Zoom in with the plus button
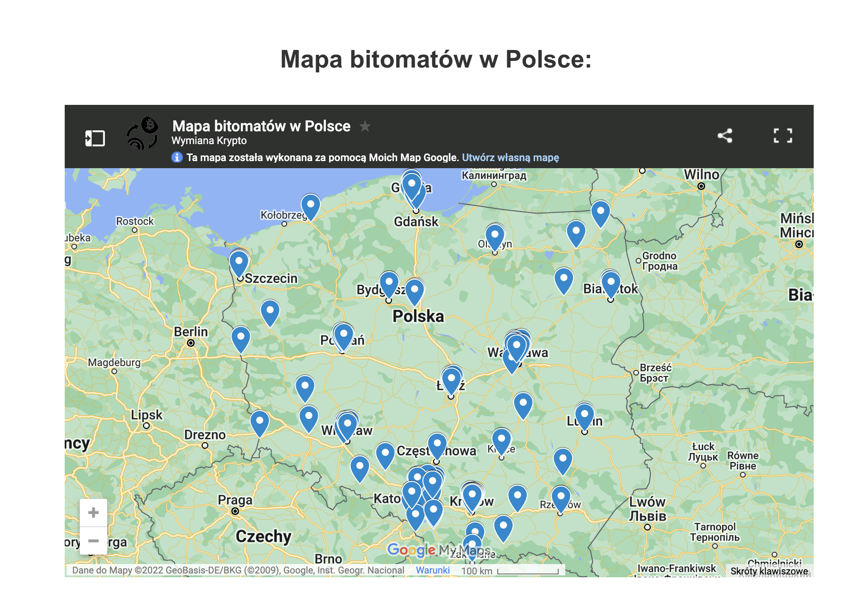The image size is (851, 616). click(x=94, y=513)
